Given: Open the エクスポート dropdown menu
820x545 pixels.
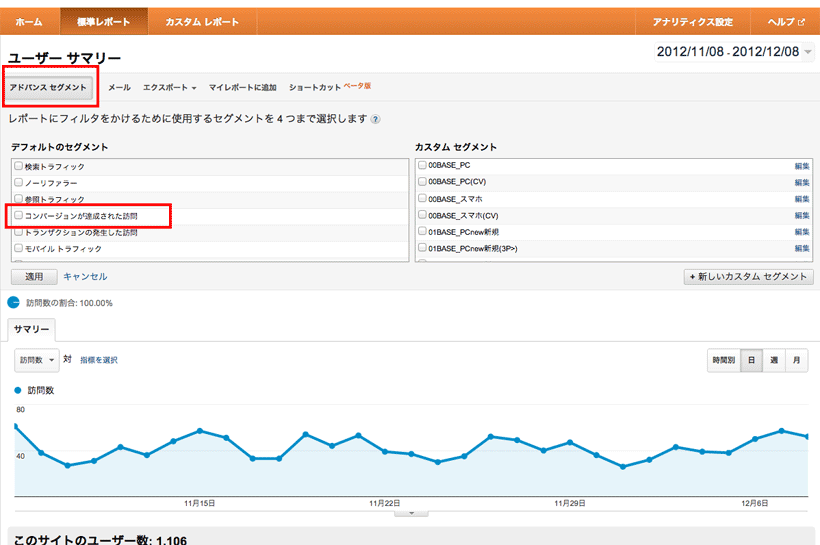Looking at the screenshot, I should click(169, 88).
